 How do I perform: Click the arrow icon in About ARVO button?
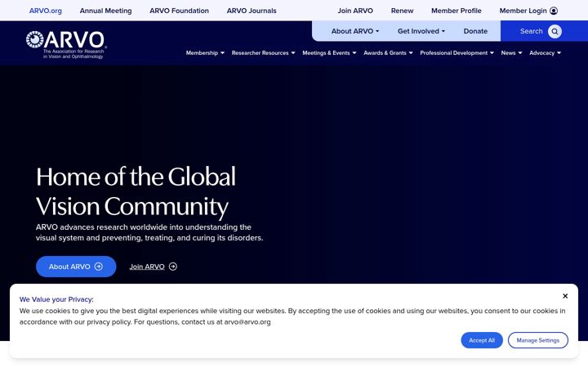[x=99, y=267]
